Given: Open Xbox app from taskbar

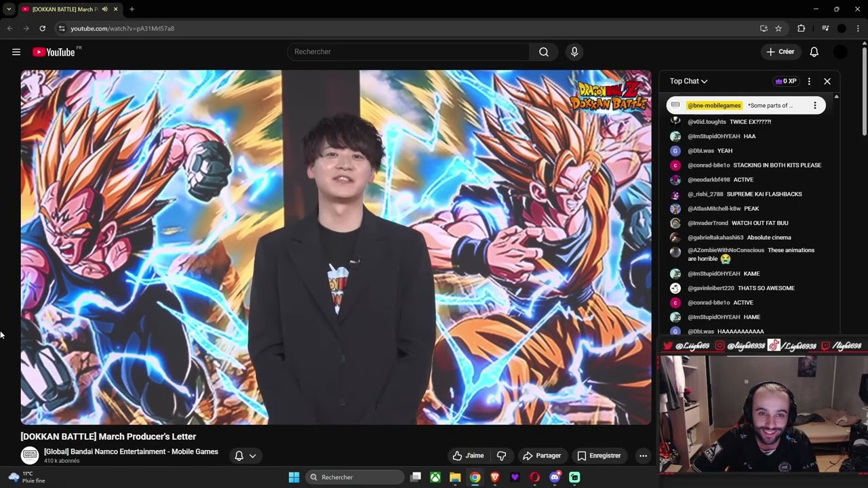Looking at the screenshot, I should point(435,477).
